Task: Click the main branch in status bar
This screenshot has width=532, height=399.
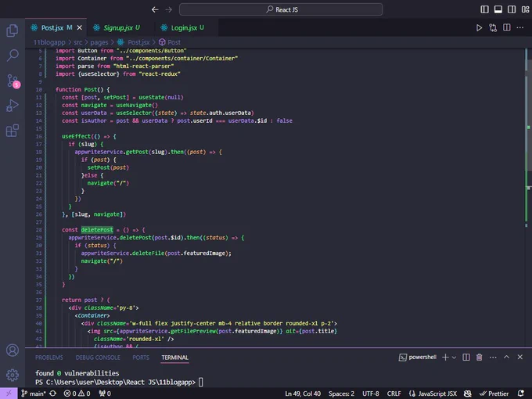Action: pyautogui.click(x=34, y=394)
